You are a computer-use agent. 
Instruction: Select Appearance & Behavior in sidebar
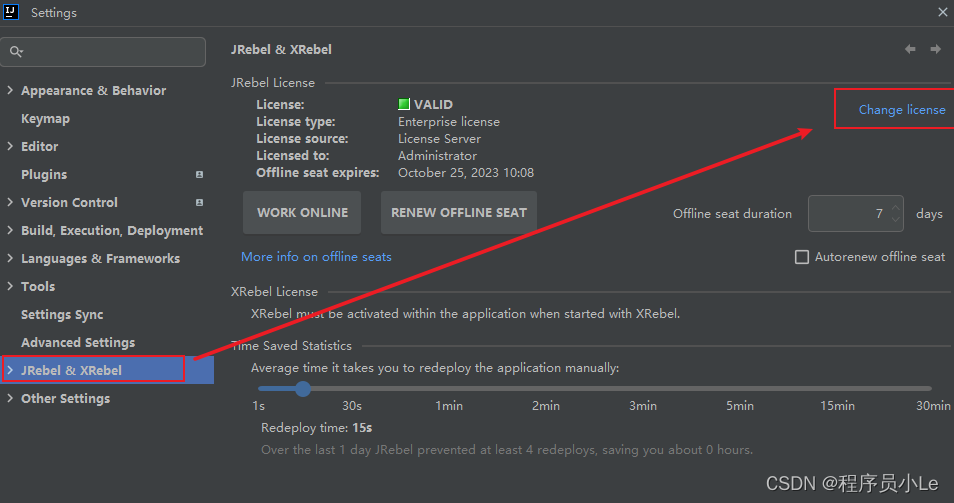[93, 91]
